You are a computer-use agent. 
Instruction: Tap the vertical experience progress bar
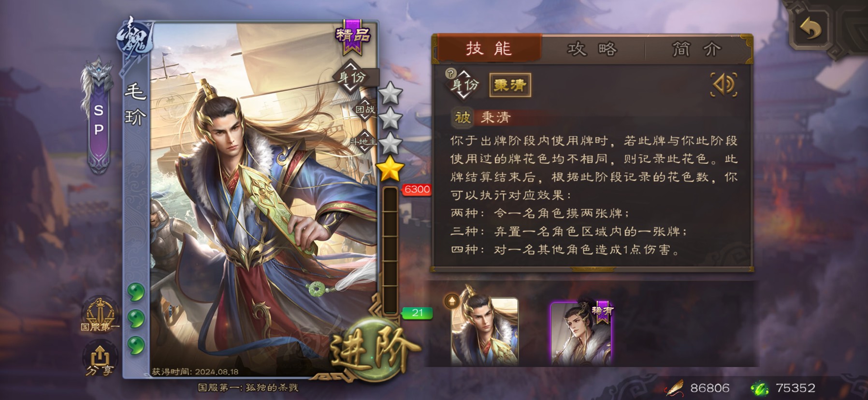[390, 250]
